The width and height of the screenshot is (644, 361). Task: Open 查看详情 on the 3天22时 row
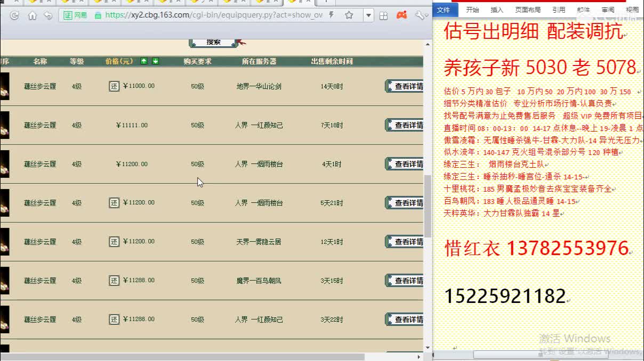tap(404, 319)
